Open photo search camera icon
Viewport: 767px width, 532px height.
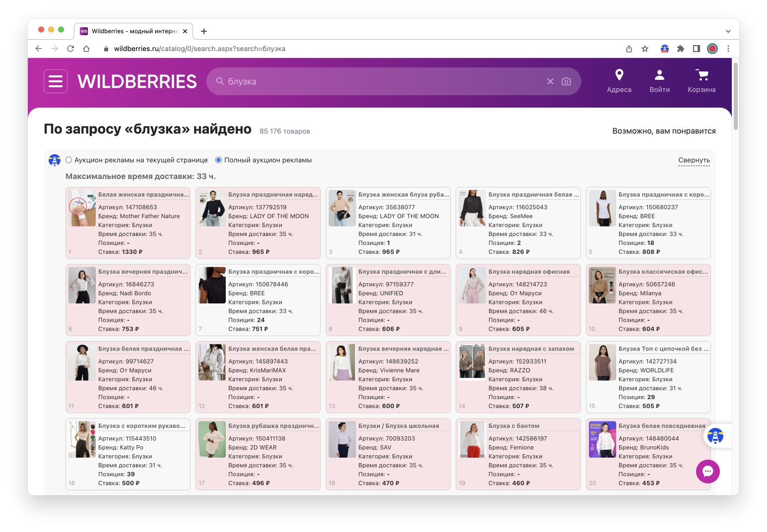566,81
